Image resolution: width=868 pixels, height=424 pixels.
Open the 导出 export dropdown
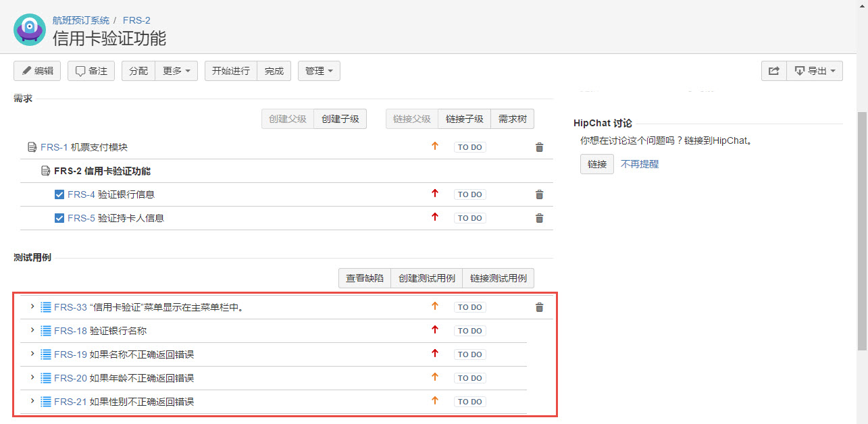[815, 71]
